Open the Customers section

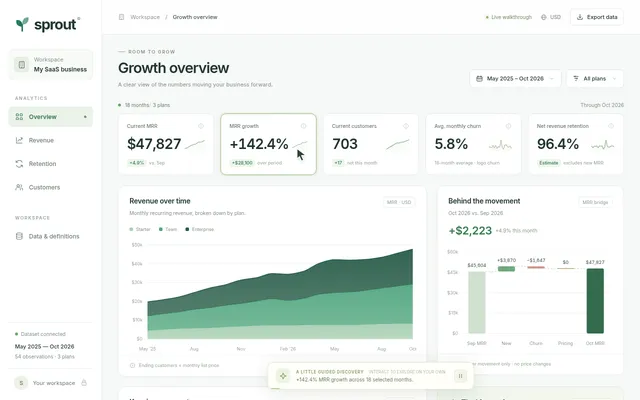51,187
